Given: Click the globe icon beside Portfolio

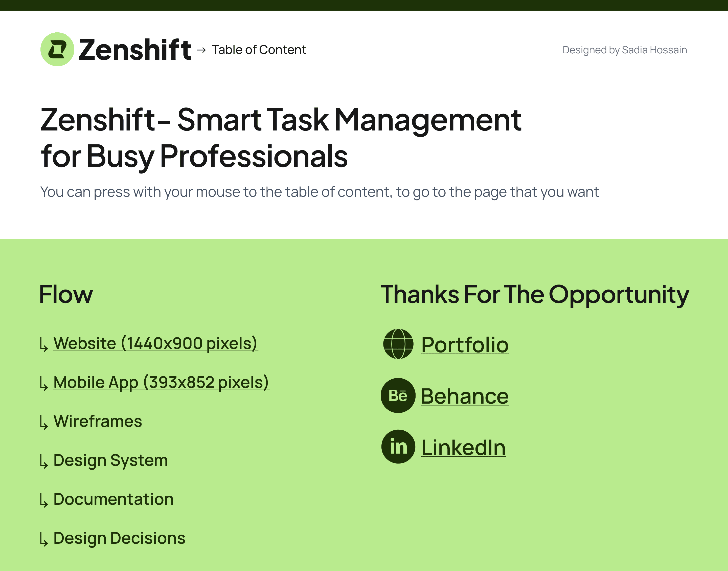Looking at the screenshot, I should pos(398,344).
